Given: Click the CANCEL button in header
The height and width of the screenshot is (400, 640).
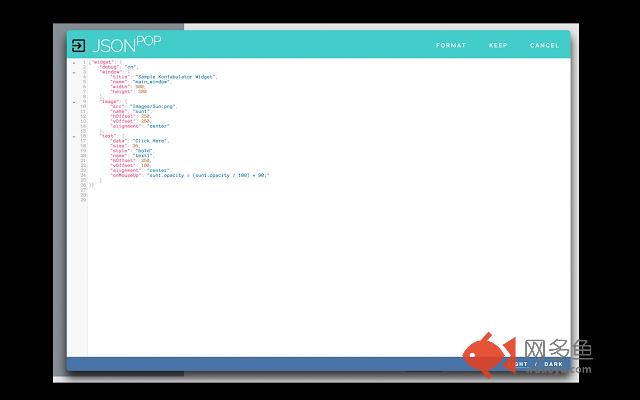Looking at the screenshot, I should [x=544, y=45].
